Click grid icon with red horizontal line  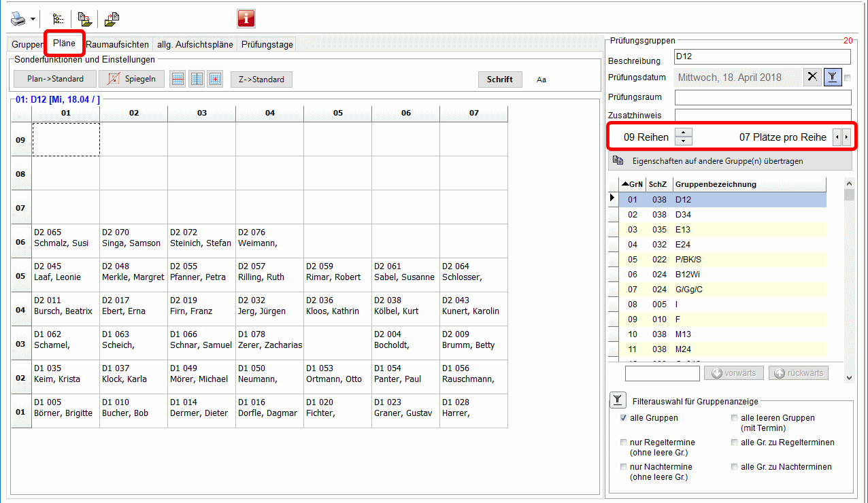click(177, 79)
